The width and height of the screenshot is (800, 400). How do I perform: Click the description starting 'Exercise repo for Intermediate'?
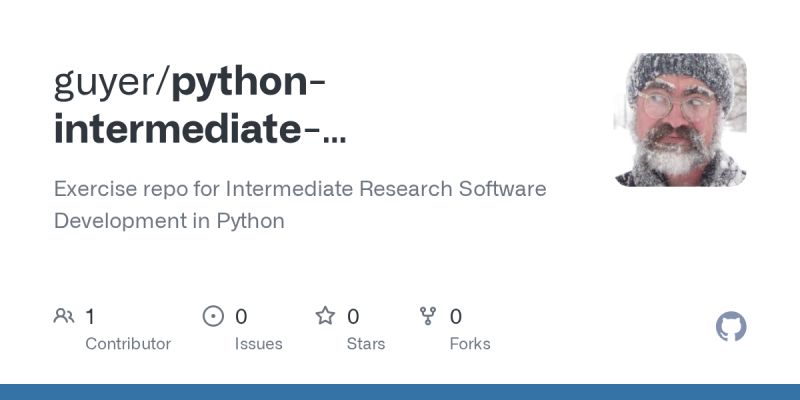300,205
